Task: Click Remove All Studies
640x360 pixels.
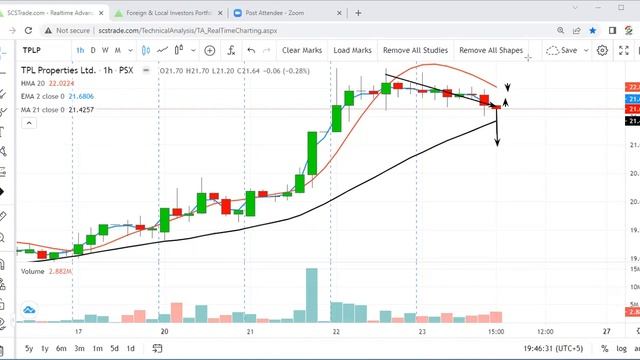Action: (415, 50)
